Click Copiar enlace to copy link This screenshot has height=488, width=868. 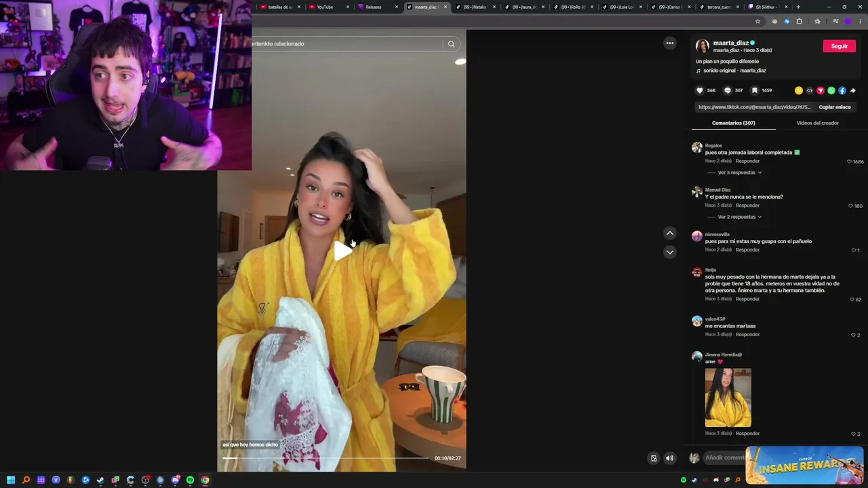pos(835,107)
